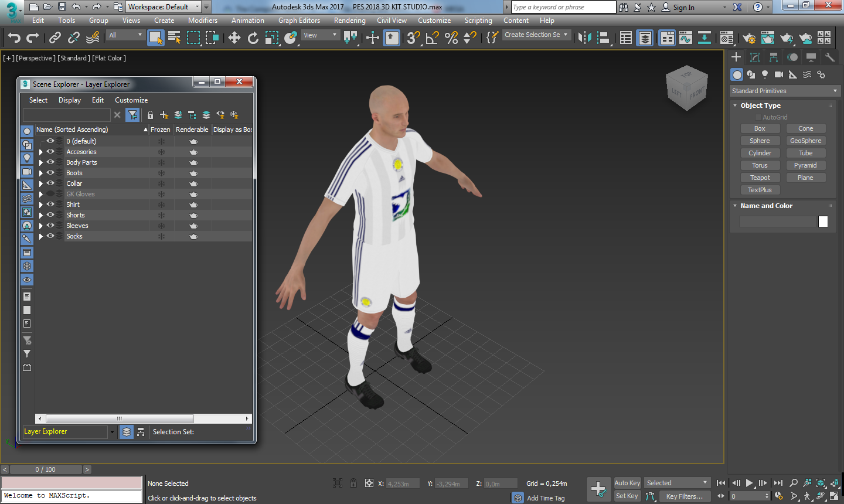The width and height of the screenshot is (844, 504).
Task: Toggle renderable state of the Socks layer
Action: [x=193, y=236]
